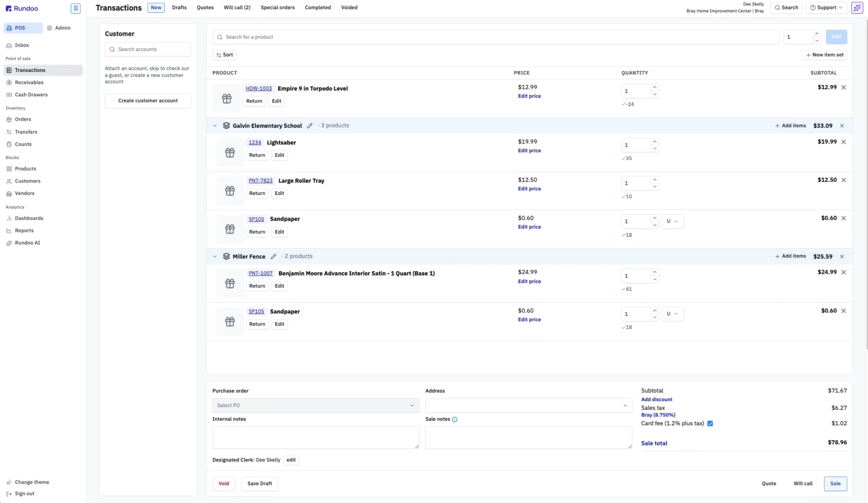The image size is (868, 503).
Task: Collapse the Galvin Elementary School item set
Action: click(x=215, y=126)
